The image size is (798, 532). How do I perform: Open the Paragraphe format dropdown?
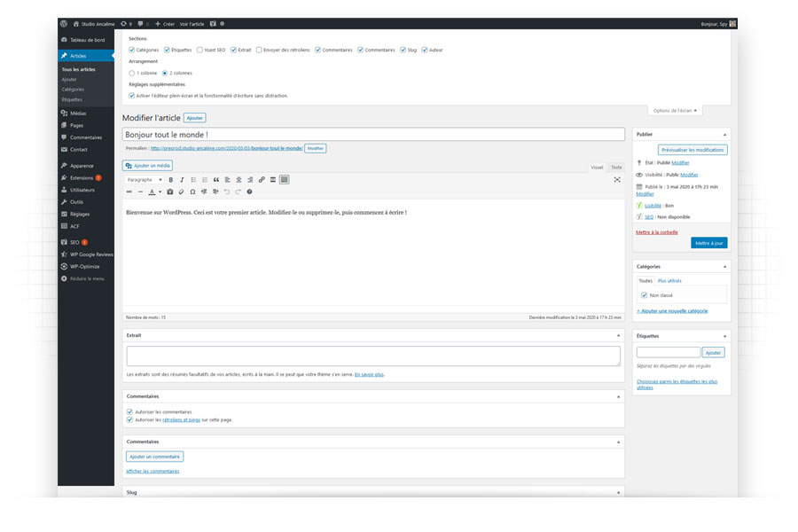(145, 180)
